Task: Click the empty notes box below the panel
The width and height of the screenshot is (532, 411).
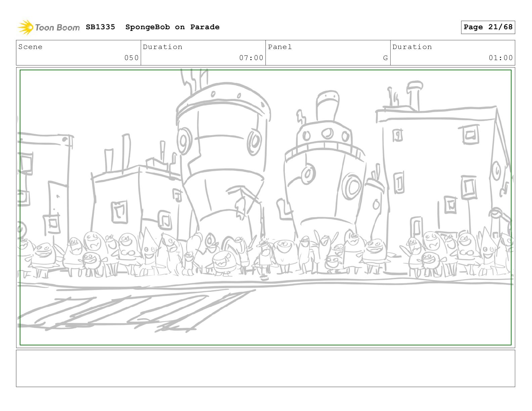Action: (265, 368)
